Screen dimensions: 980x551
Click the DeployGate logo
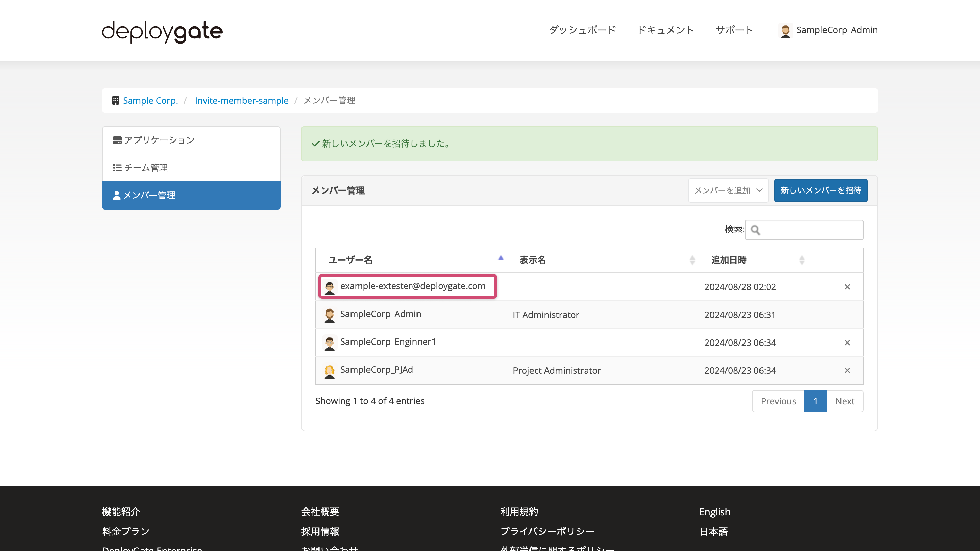[161, 32]
